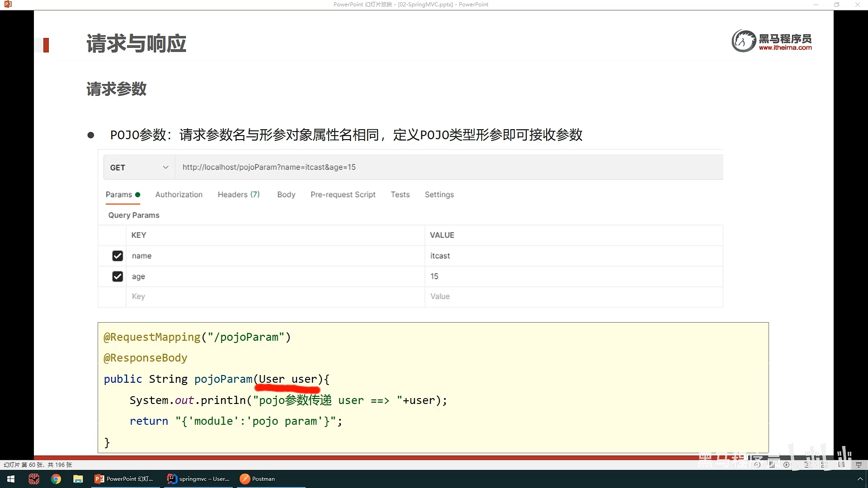Click the Settings tab
The height and width of the screenshot is (488, 868).
[439, 195]
